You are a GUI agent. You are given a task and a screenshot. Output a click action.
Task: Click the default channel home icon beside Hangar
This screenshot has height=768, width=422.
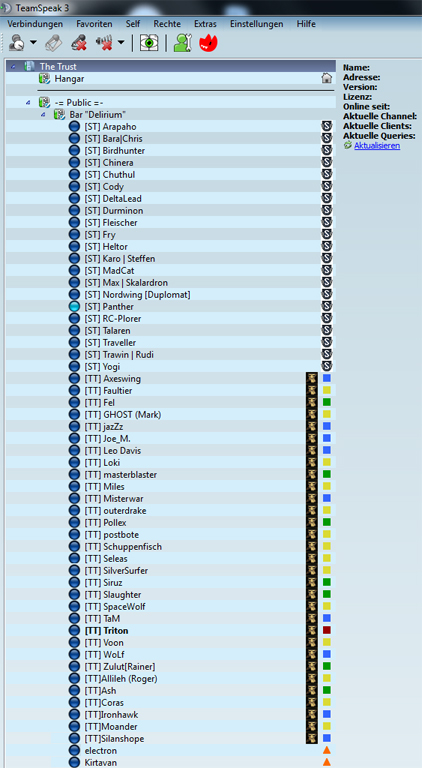(x=327, y=78)
